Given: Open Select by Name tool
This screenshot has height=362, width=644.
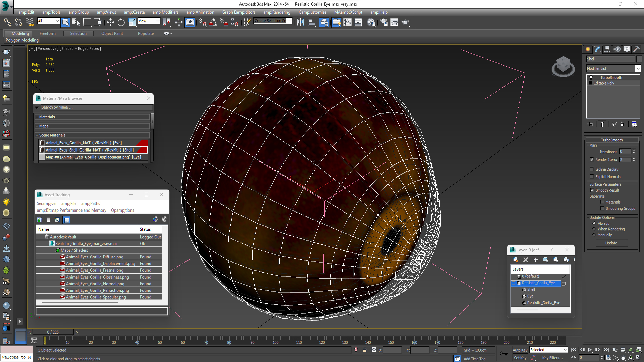Looking at the screenshot, I should point(76,22).
